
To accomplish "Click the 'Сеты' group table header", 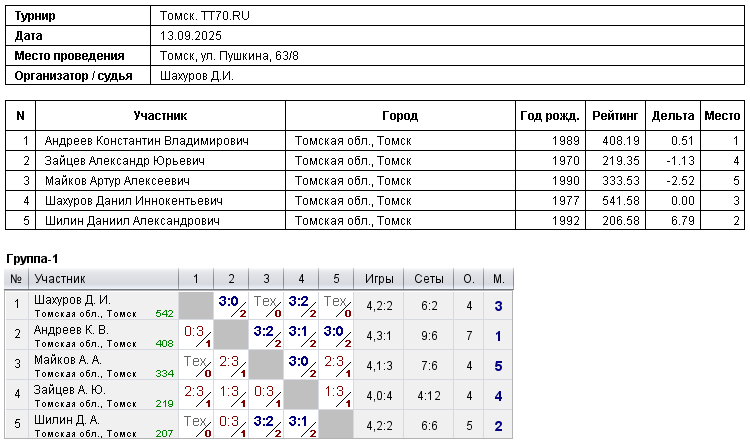I will pyautogui.click(x=429, y=279).
